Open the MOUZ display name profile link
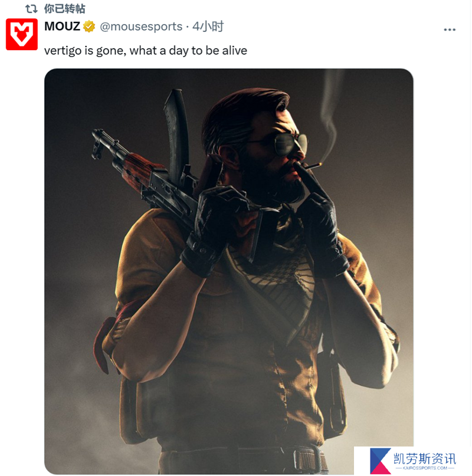The width and height of the screenshot is (472, 476). pyautogui.click(x=63, y=27)
